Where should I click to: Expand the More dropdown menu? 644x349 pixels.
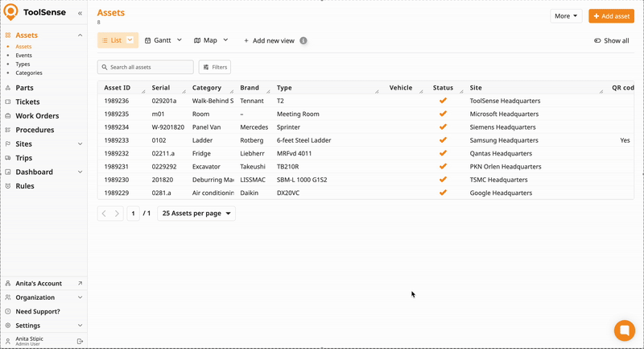click(x=566, y=16)
